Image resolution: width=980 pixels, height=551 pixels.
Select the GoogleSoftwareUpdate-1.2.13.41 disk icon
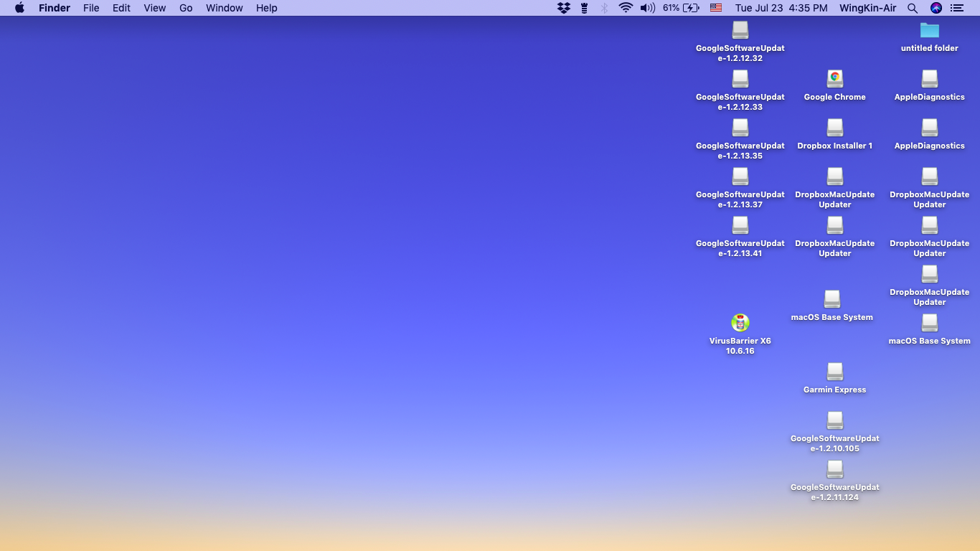tap(740, 225)
